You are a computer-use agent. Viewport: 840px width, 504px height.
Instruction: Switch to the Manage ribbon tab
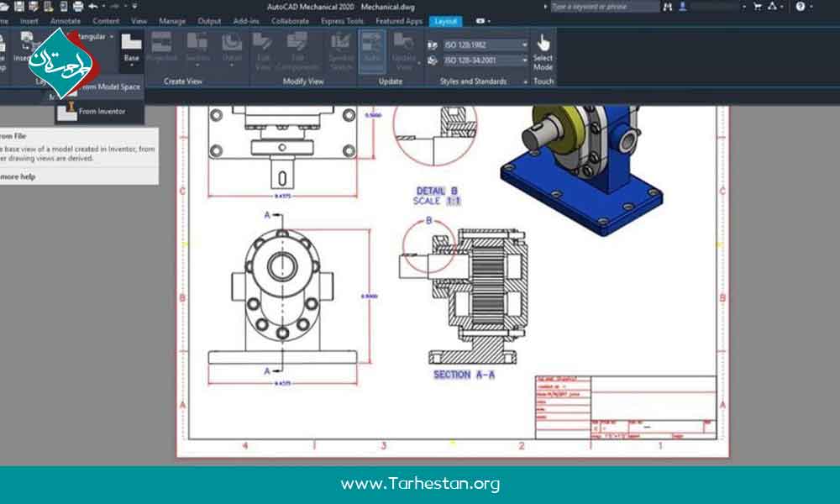click(x=172, y=21)
